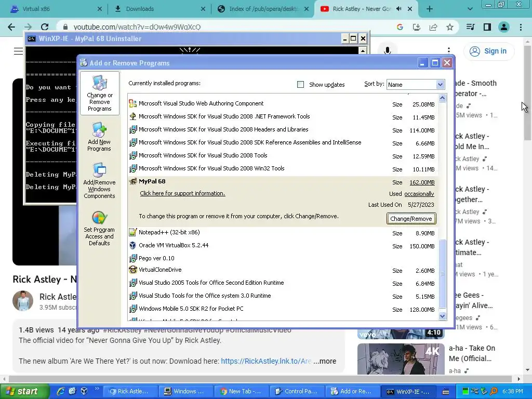The width and height of the screenshot is (532, 399).
Task: Select Change or Remove Programs sidebar icon
Action: click(99, 94)
